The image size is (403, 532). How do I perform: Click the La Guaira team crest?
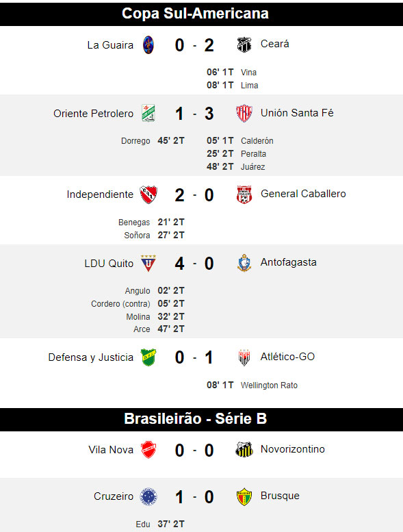pyautogui.click(x=148, y=45)
